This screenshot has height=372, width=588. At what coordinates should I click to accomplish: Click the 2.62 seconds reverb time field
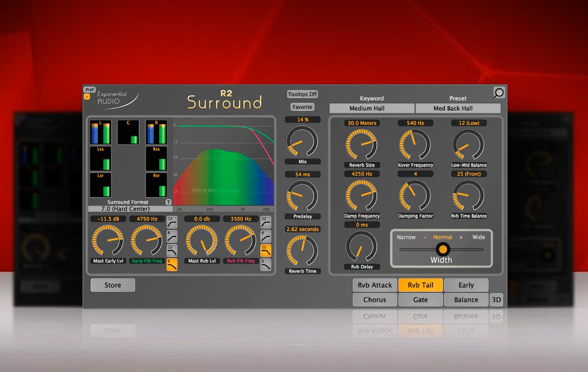(x=302, y=229)
